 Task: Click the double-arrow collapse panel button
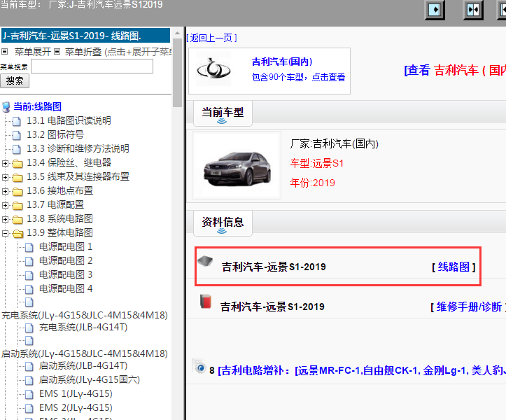coord(473,10)
